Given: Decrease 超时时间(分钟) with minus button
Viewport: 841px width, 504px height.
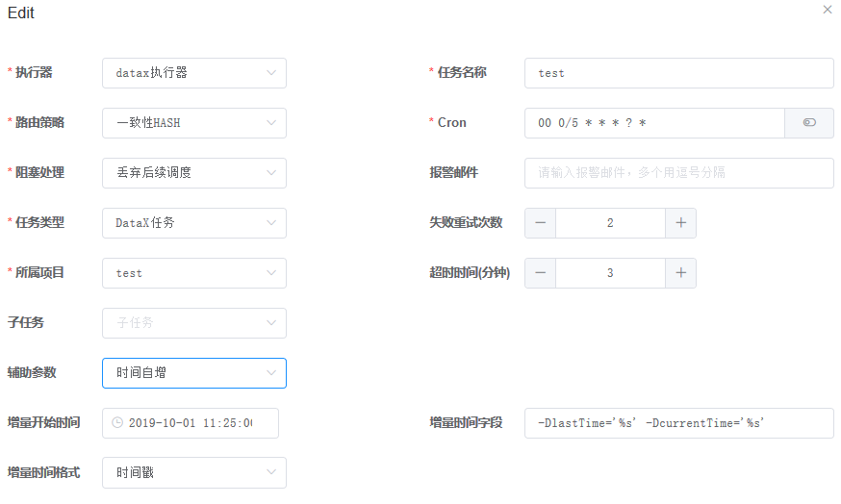Looking at the screenshot, I should click(x=541, y=273).
